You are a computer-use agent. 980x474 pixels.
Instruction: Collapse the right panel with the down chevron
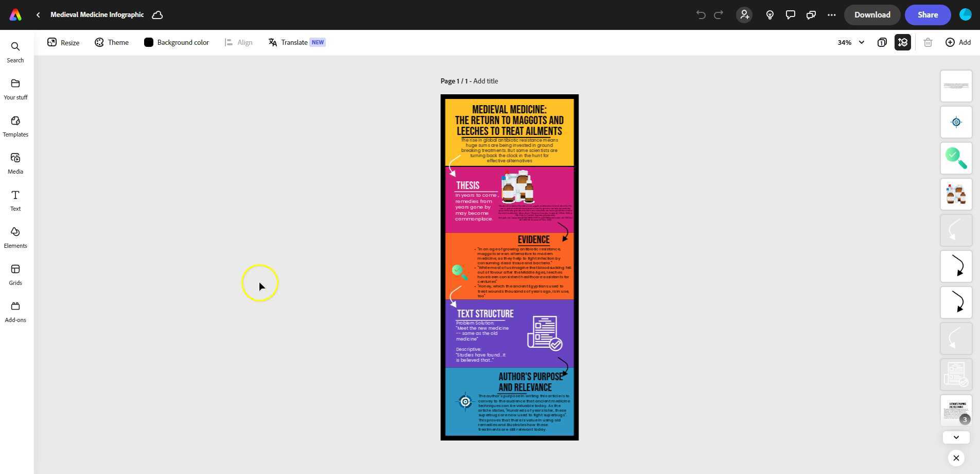(956, 437)
